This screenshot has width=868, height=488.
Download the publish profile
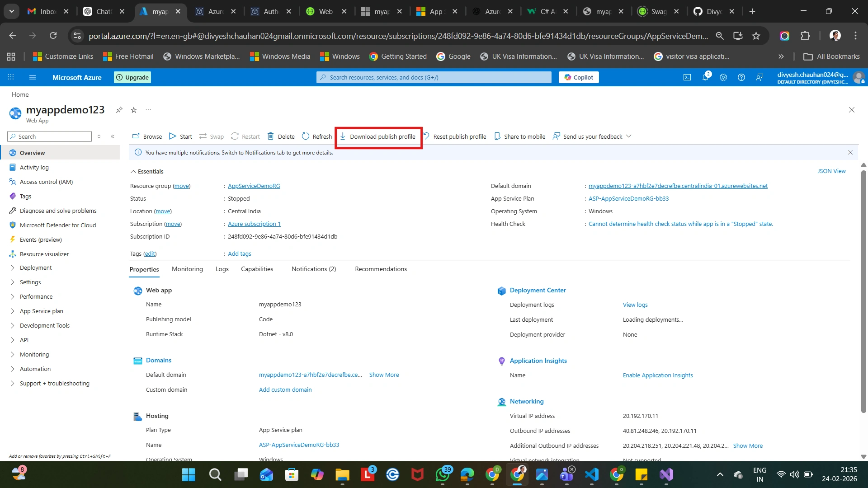point(377,136)
